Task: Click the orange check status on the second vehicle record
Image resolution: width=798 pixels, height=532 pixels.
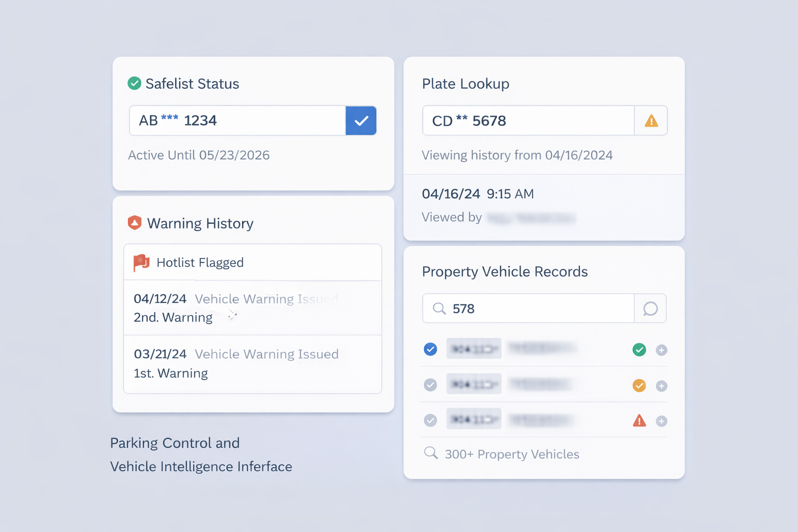Action: (x=639, y=385)
